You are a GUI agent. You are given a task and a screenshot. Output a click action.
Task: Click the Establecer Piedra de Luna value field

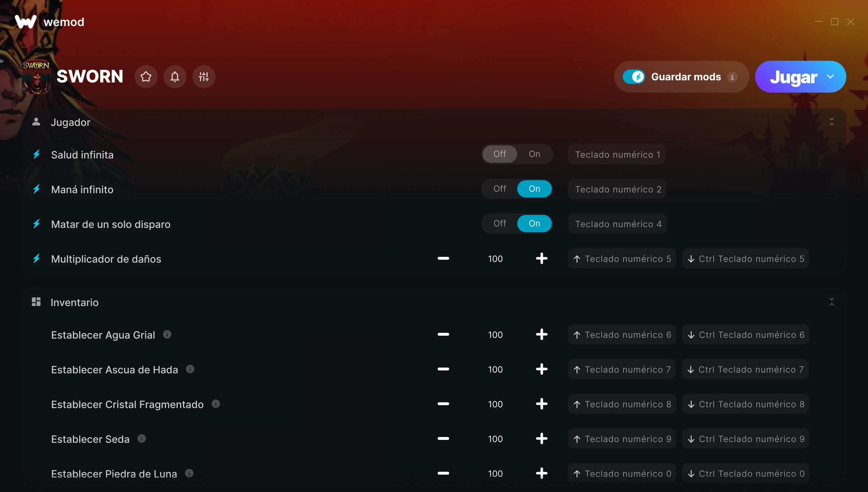click(x=495, y=474)
